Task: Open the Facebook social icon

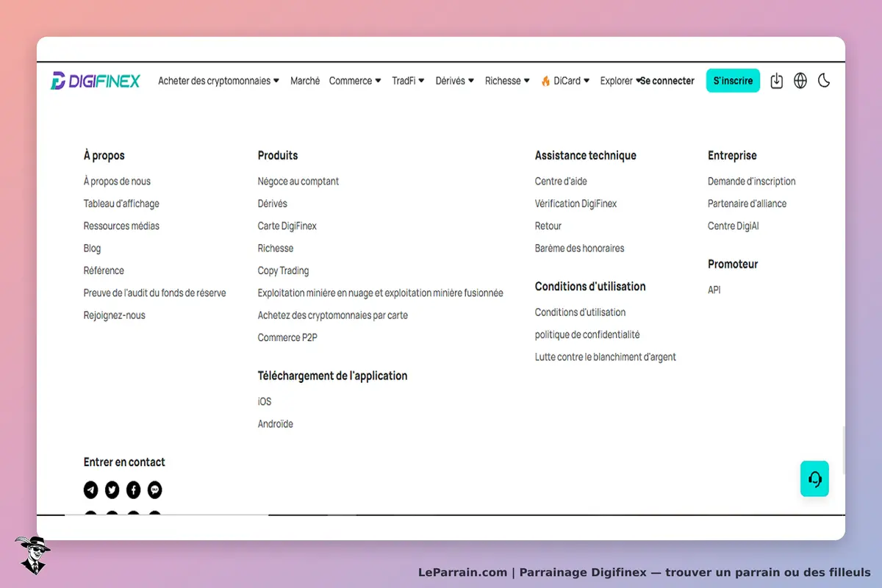Action: coord(133,490)
